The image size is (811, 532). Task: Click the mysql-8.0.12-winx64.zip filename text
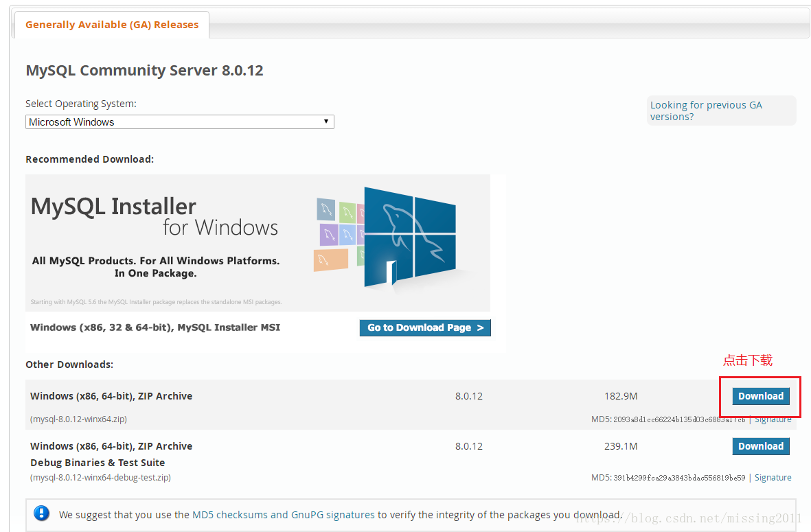(x=79, y=419)
